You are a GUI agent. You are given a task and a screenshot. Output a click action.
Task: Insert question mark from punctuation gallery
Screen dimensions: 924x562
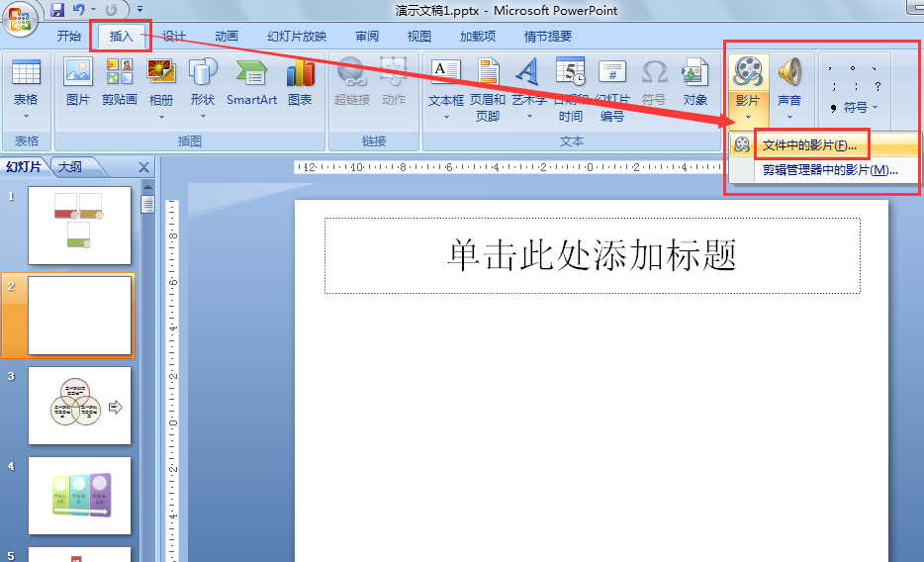click(x=878, y=87)
